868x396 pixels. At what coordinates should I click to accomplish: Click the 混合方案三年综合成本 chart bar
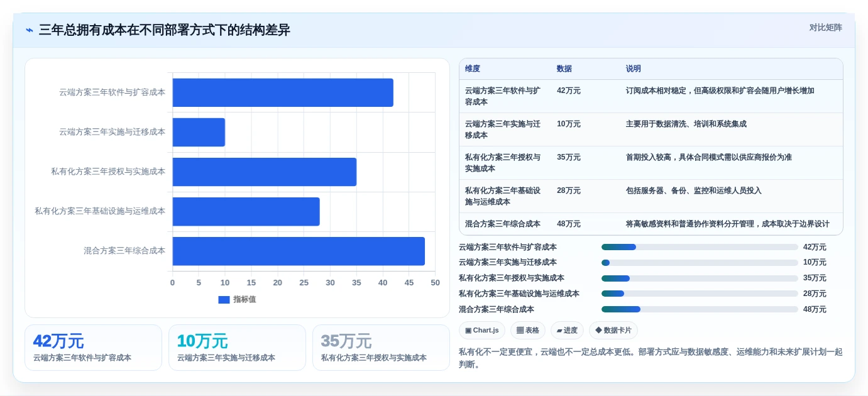299,251
